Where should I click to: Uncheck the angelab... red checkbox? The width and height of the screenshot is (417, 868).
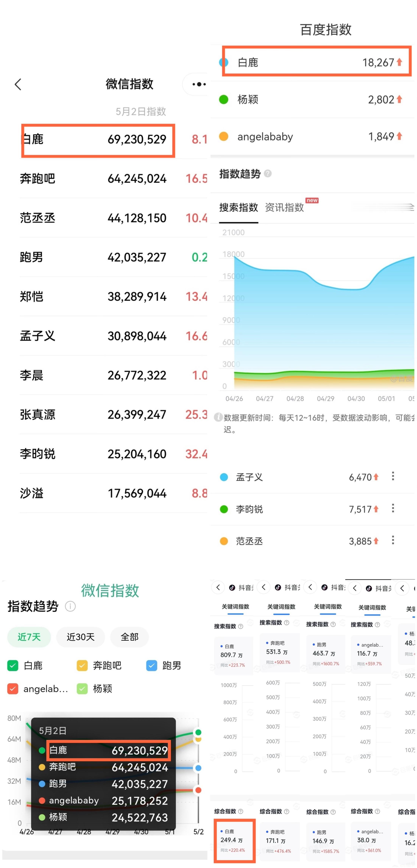pyautogui.click(x=13, y=689)
